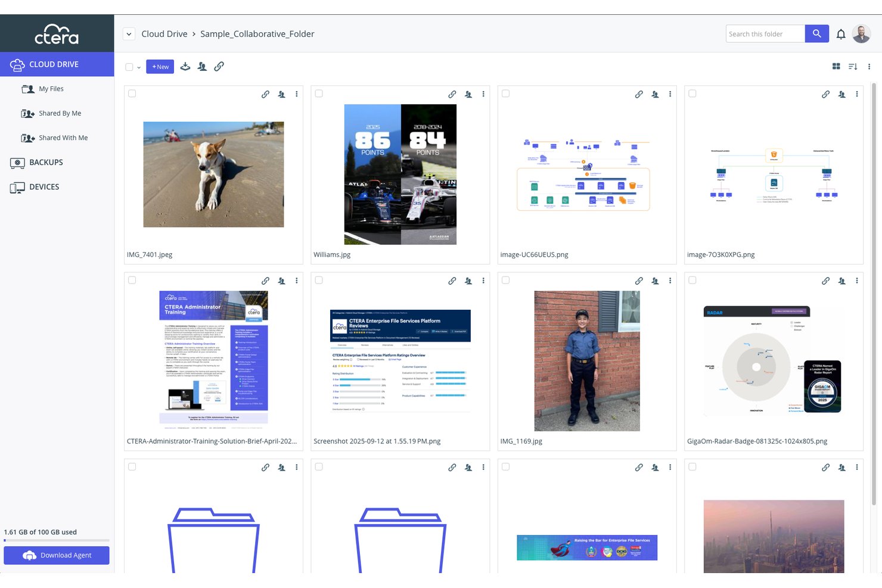882x588 pixels.
Task: Navigate to Cloud Drive breadcrumb
Action: coord(164,34)
